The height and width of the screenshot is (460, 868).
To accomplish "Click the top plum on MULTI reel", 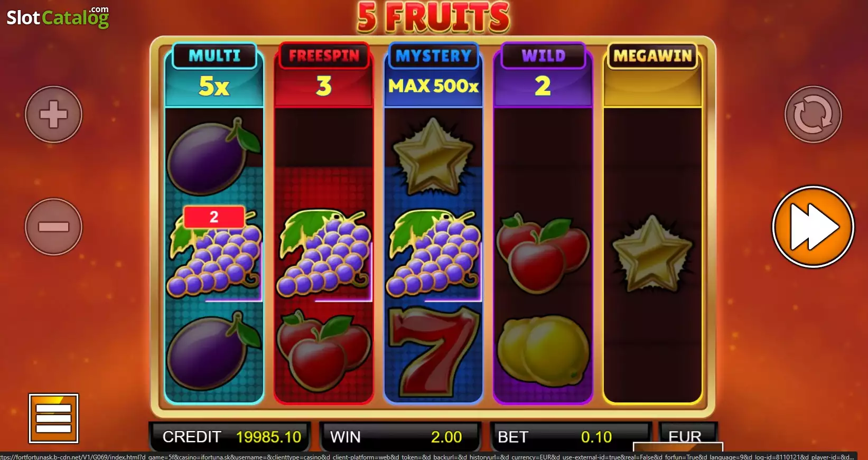I will click(x=214, y=156).
